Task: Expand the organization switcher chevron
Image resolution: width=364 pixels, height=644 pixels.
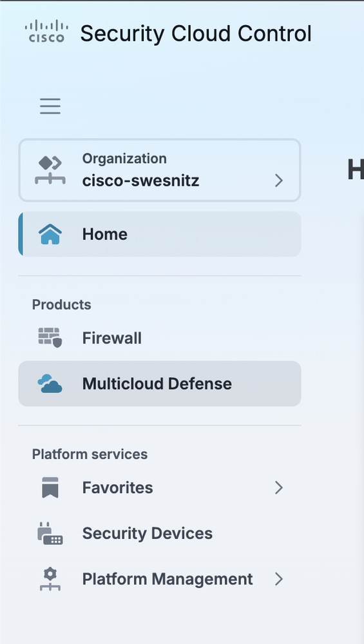Action: pos(279,181)
